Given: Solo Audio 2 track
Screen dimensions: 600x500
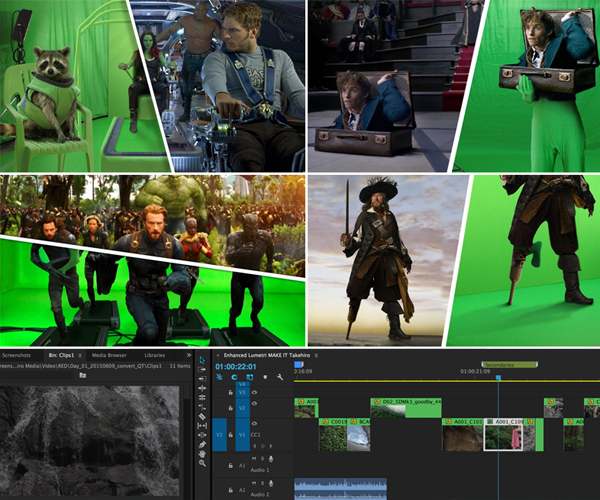Looking at the screenshot, I should 262,483.
